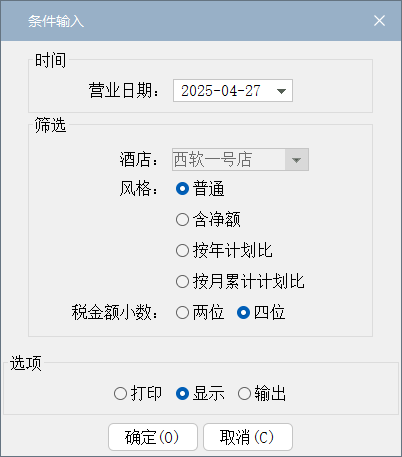Click the 税金额小数 label

click(114, 313)
